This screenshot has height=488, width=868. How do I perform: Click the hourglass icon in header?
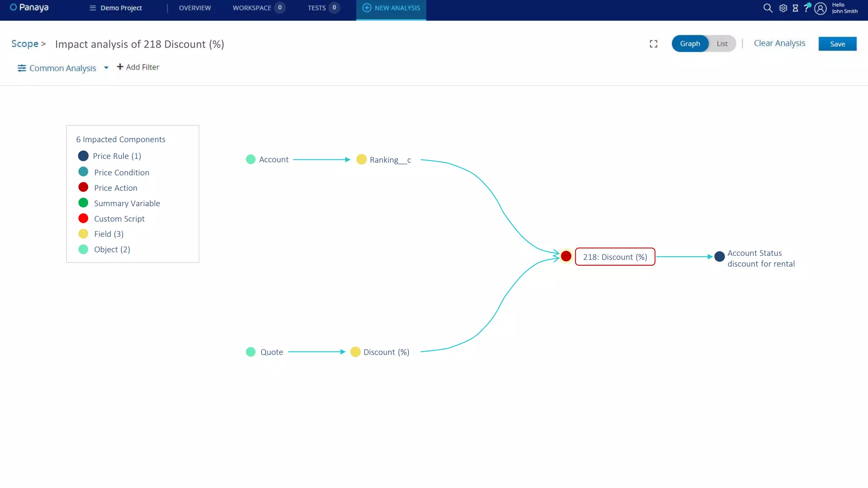click(796, 8)
